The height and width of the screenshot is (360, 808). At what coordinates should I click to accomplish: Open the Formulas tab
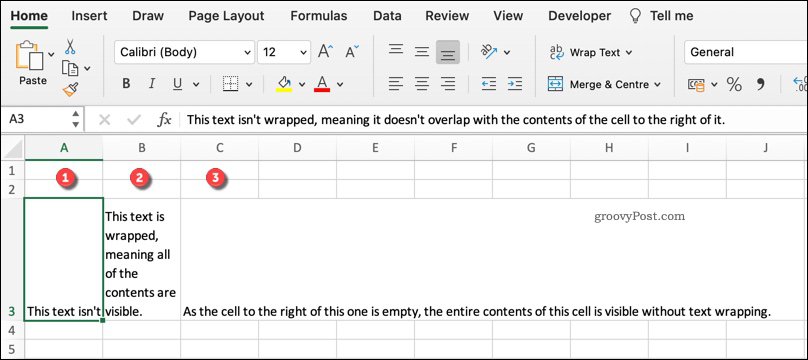[x=318, y=16]
